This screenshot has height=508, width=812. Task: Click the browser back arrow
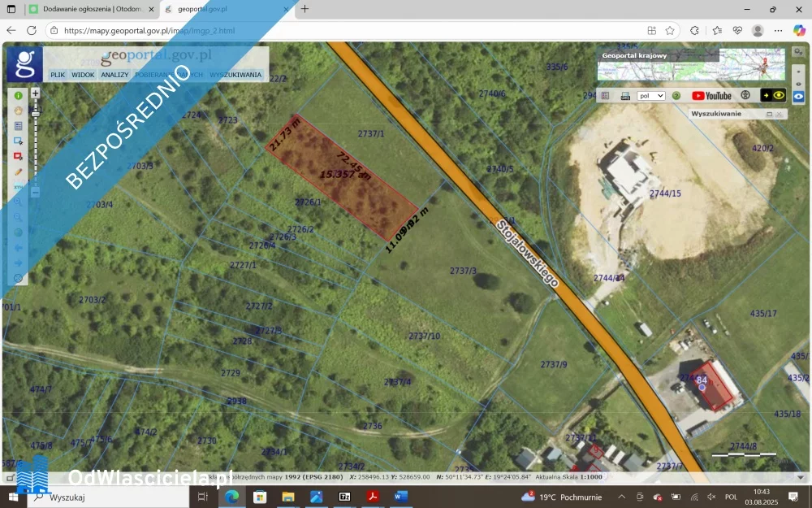pyautogui.click(x=11, y=31)
